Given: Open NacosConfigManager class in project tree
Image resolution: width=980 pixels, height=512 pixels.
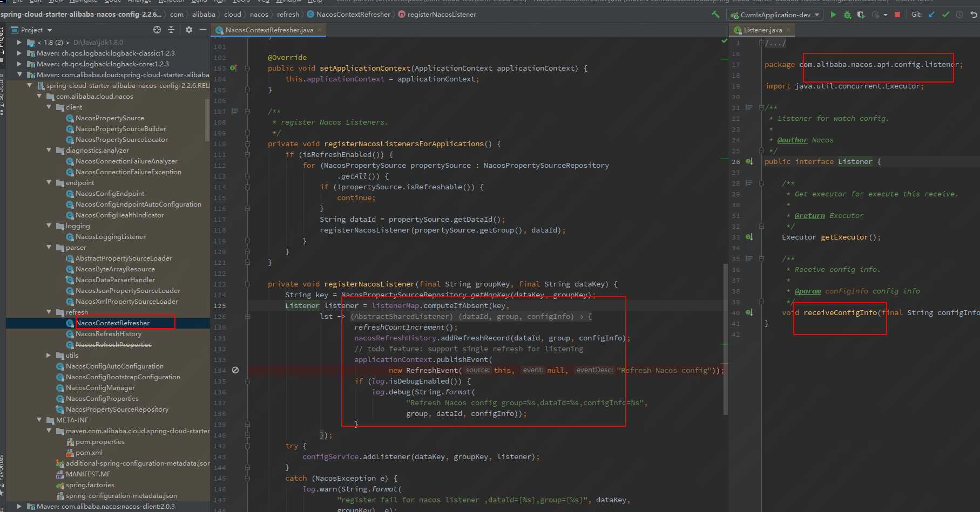Looking at the screenshot, I should [100, 388].
